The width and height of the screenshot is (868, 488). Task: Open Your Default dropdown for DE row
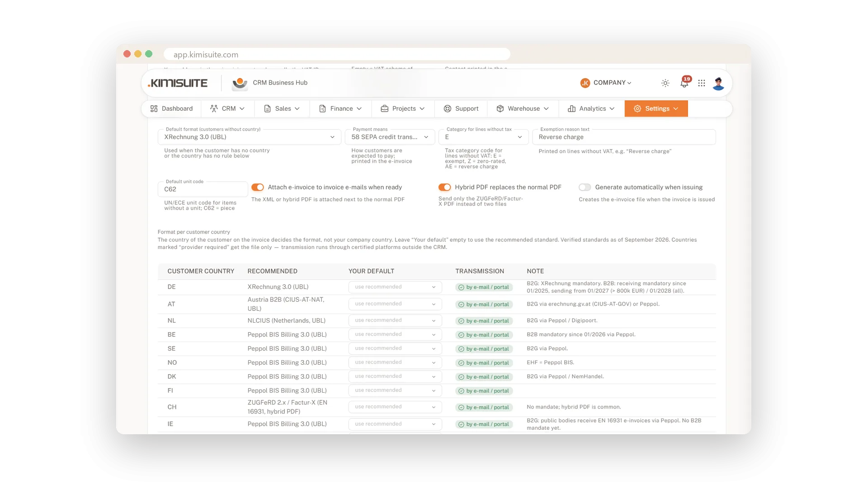click(395, 287)
